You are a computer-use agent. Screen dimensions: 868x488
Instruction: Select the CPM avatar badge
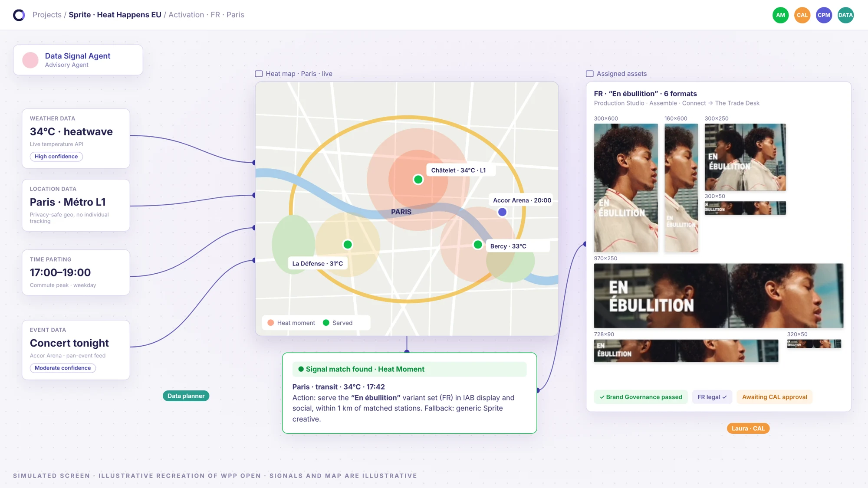click(824, 15)
